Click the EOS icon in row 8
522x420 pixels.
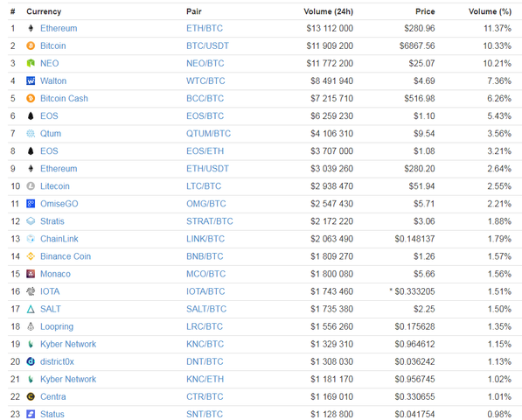(31, 150)
